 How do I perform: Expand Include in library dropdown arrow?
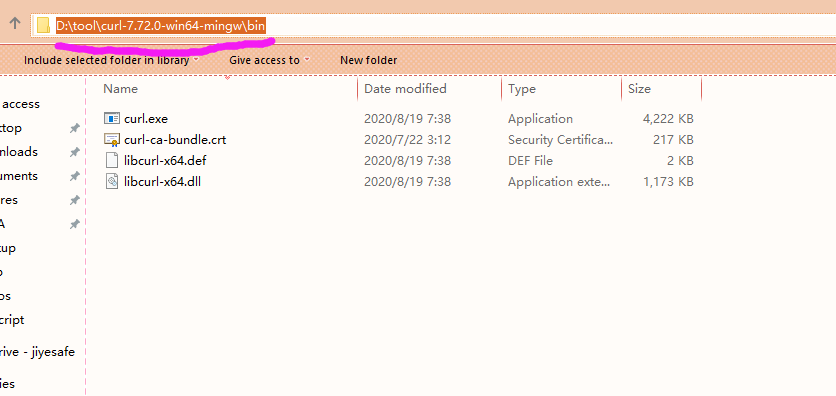coord(196,60)
